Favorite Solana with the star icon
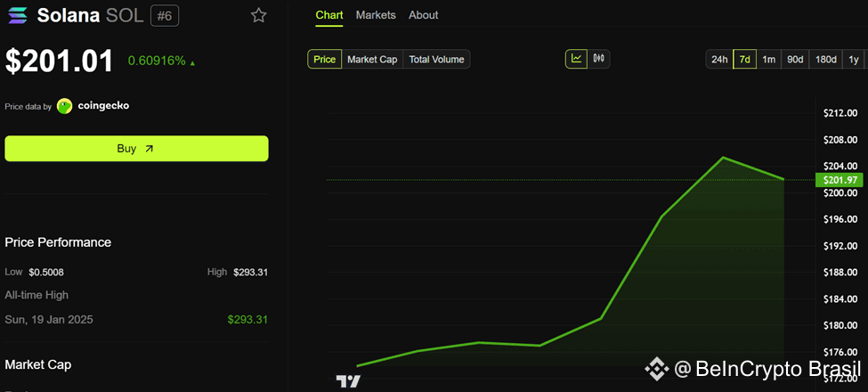Image resolution: width=868 pixels, height=392 pixels. (x=258, y=15)
